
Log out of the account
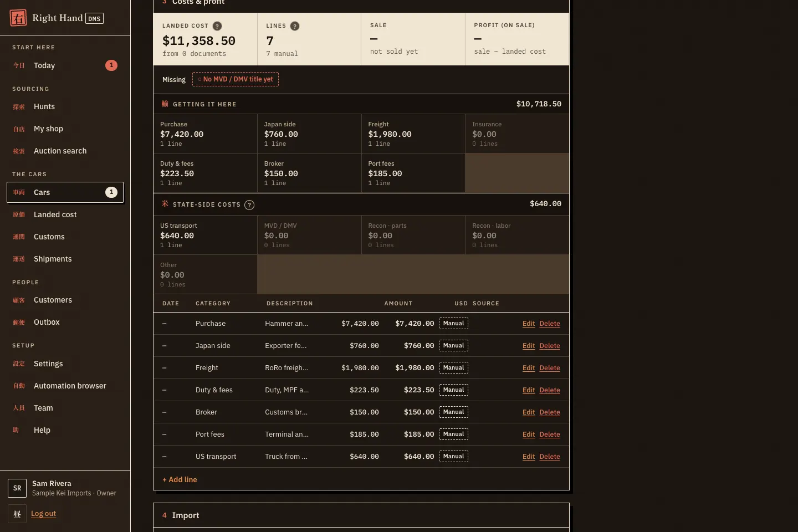[43, 514]
